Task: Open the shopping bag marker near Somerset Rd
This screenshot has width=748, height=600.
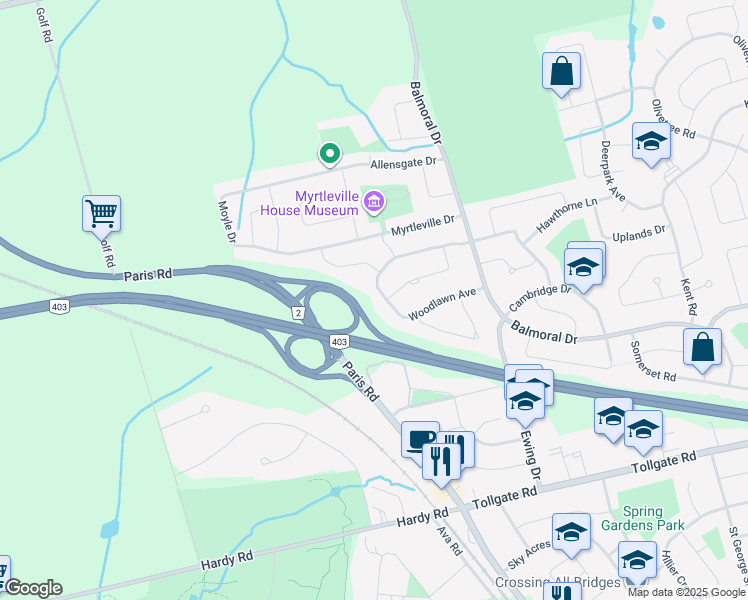Action: pos(702,348)
